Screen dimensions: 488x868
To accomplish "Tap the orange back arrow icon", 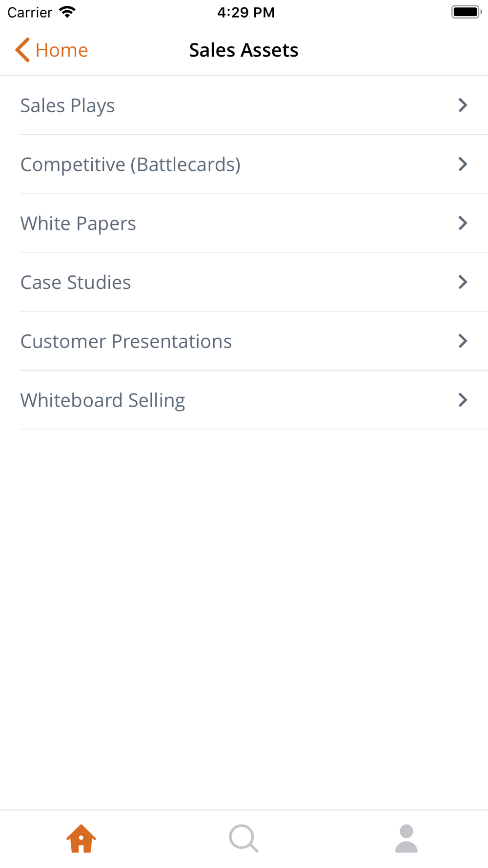I will point(22,50).
